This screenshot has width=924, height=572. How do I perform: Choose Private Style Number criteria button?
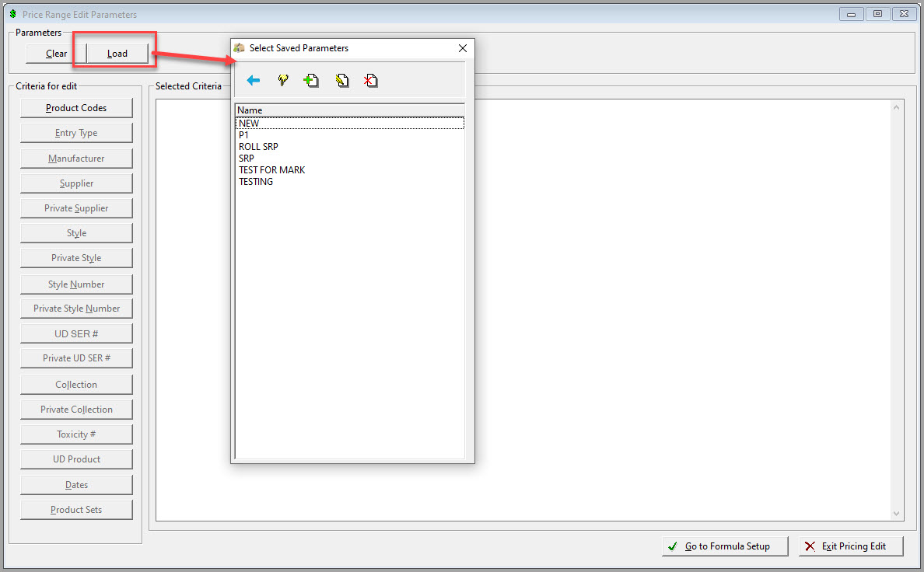point(76,309)
